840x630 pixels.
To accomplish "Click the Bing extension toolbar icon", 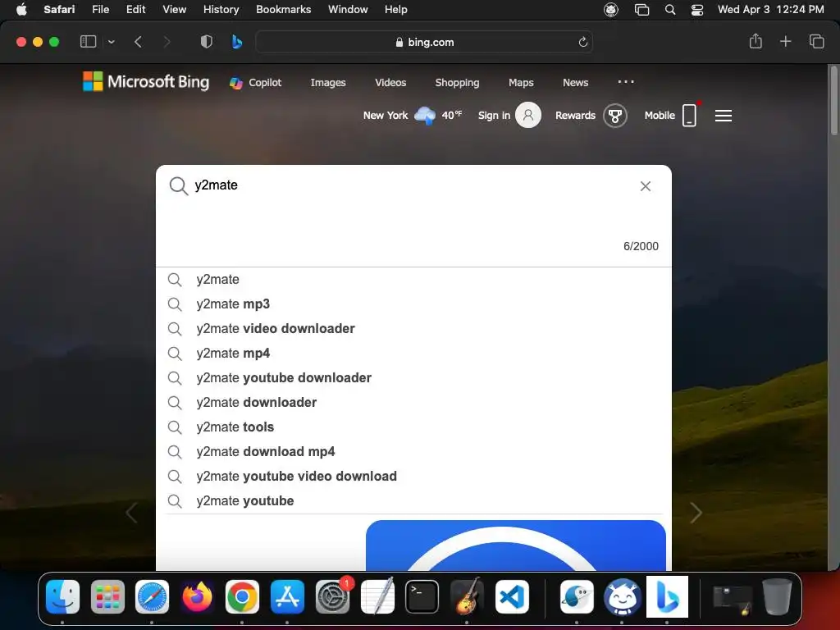I will [237, 42].
